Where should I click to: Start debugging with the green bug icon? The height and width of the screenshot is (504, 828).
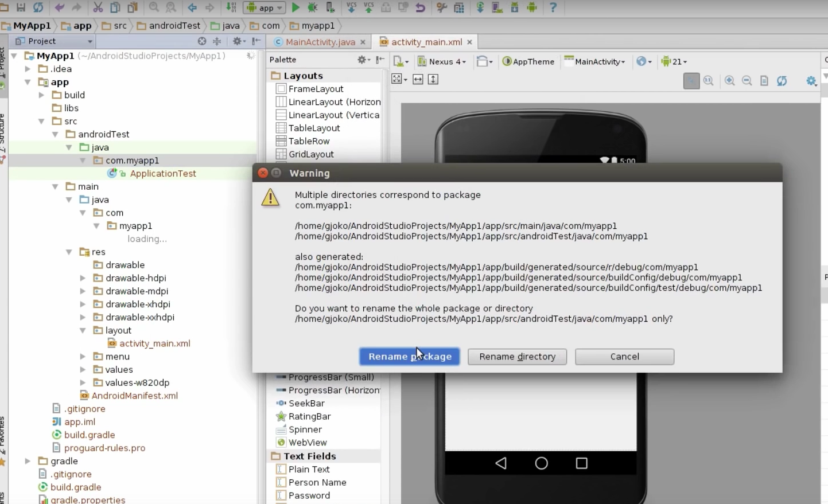[313, 7]
